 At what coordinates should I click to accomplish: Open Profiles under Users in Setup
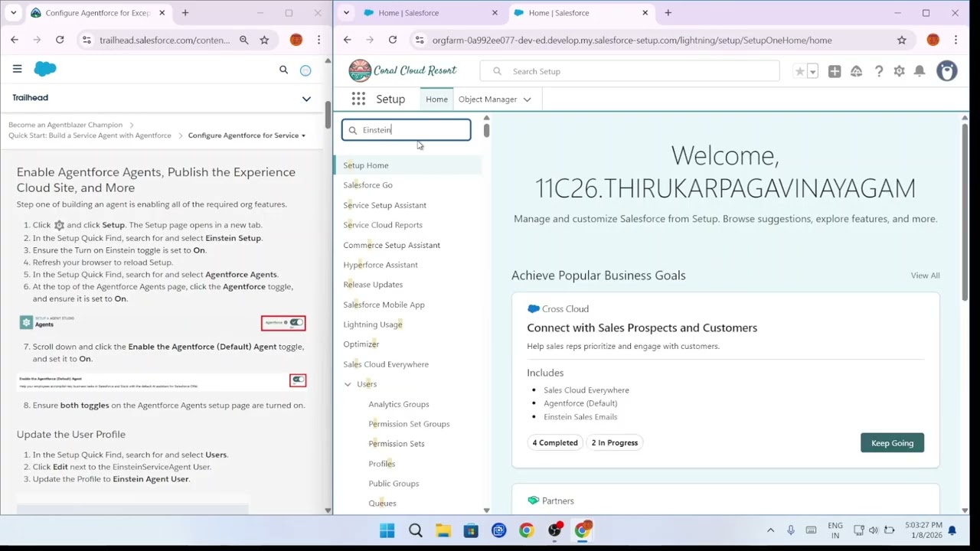(x=382, y=464)
